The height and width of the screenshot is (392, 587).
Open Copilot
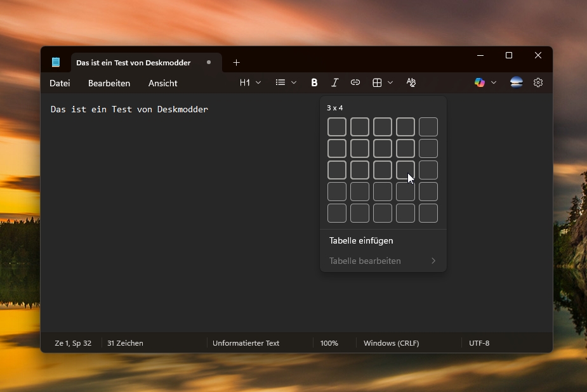(479, 82)
